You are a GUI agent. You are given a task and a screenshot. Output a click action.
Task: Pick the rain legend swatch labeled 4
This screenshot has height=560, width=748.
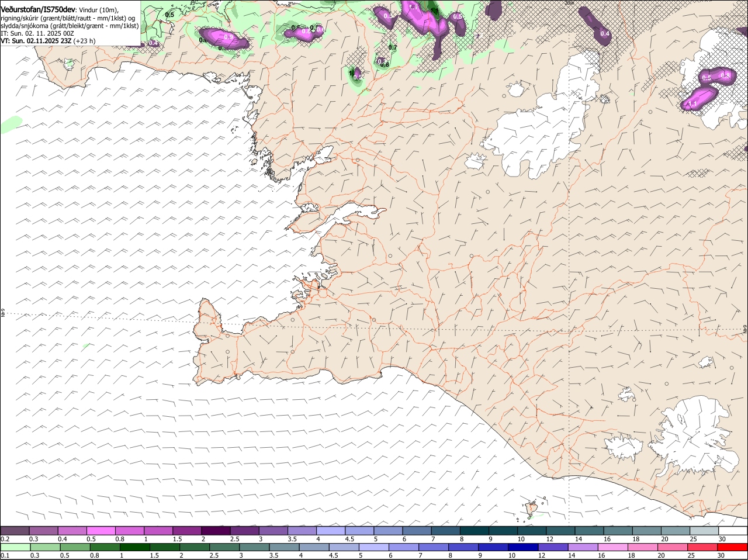pos(314,547)
